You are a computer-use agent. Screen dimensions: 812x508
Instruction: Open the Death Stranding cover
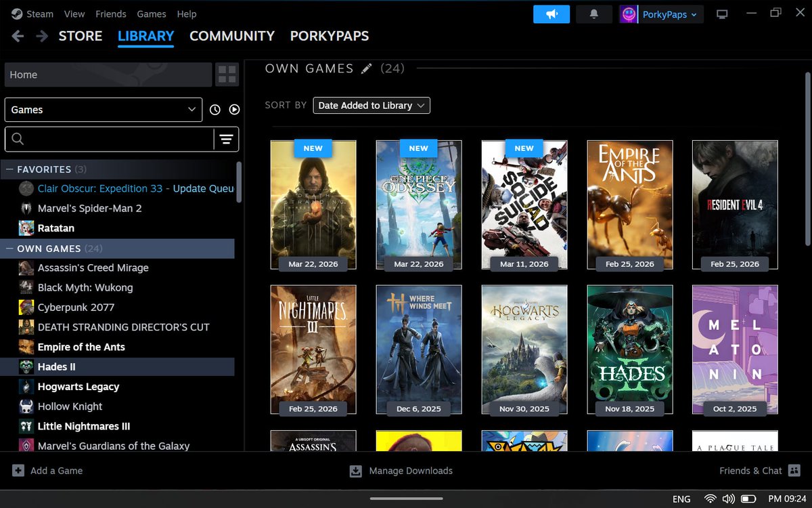[x=313, y=205]
